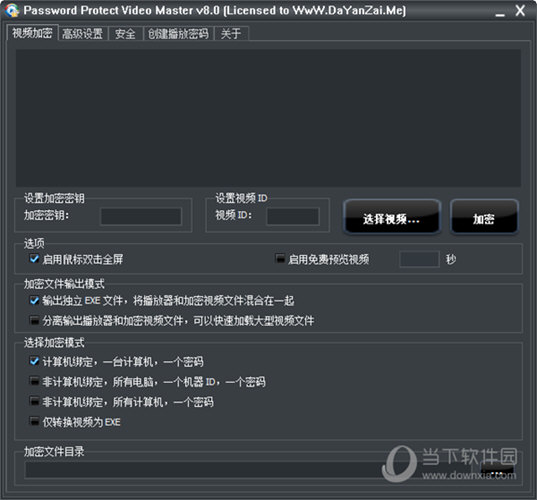Click the application icon in title bar

(12, 10)
